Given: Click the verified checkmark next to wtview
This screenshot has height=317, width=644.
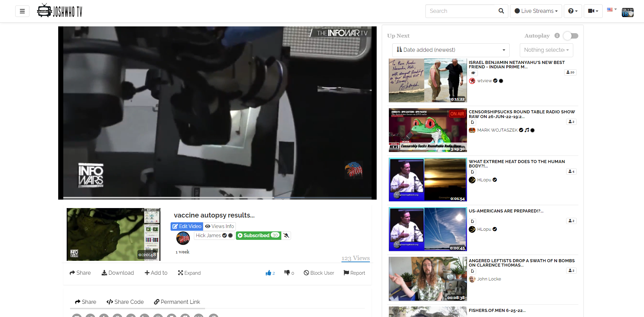Looking at the screenshot, I should coord(495,81).
